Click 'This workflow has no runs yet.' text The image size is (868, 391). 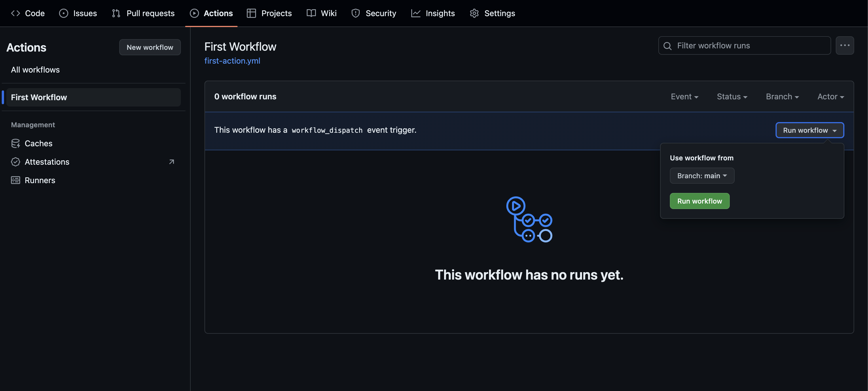click(x=529, y=275)
